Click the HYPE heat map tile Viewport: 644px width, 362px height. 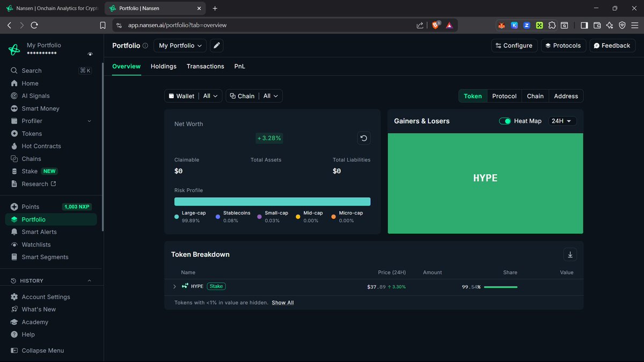pos(485,183)
